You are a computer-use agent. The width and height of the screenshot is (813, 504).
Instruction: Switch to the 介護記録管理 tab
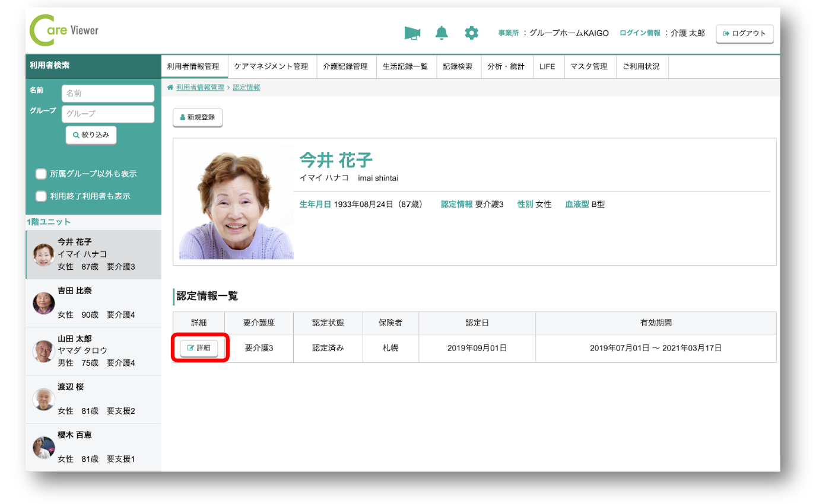(345, 66)
